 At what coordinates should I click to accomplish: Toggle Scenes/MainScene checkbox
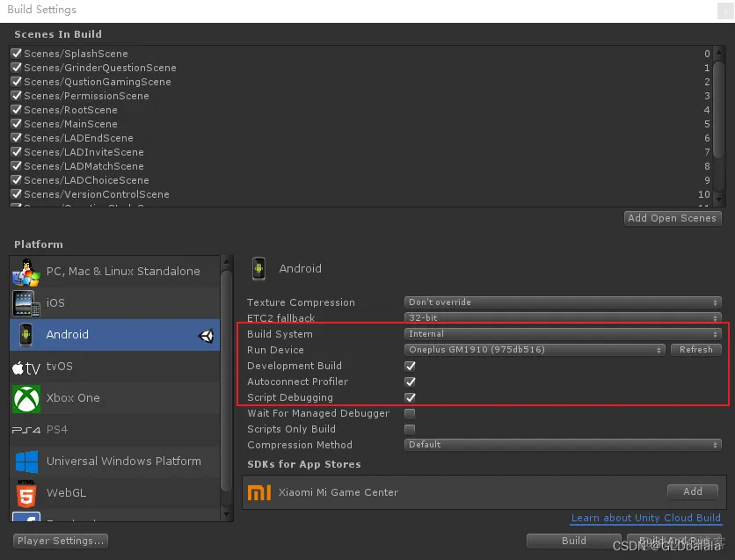(x=17, y=123)
